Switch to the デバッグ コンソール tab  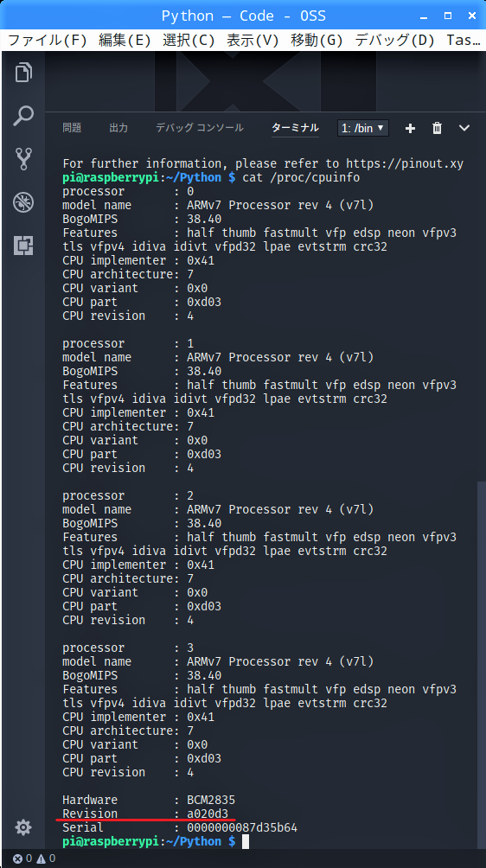coord(199,128)
